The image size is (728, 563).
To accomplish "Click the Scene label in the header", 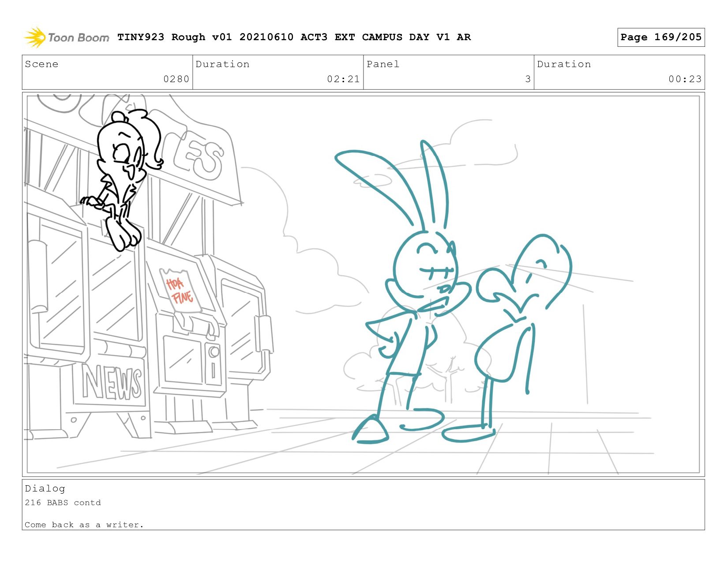I will 41,64.
